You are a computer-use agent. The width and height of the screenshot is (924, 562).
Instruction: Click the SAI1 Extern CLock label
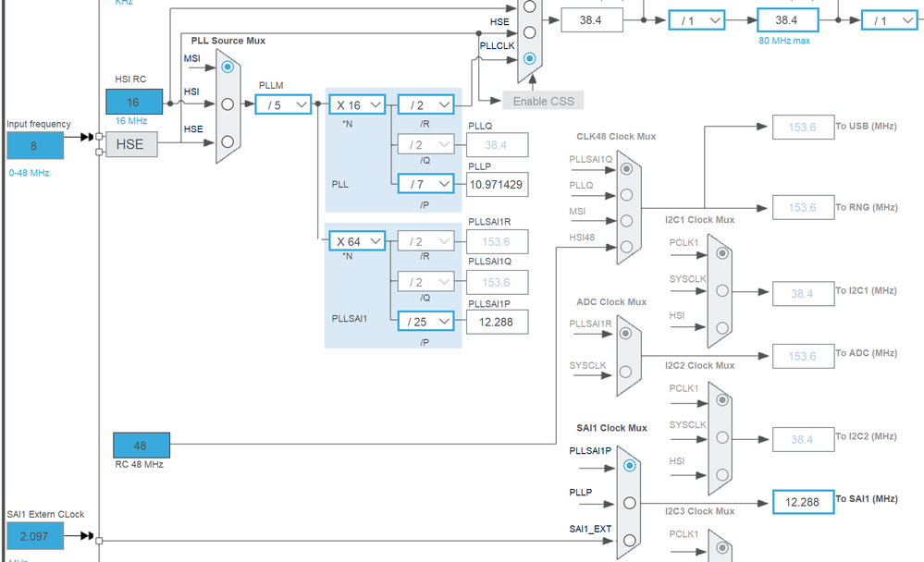[x=45, y=514]
